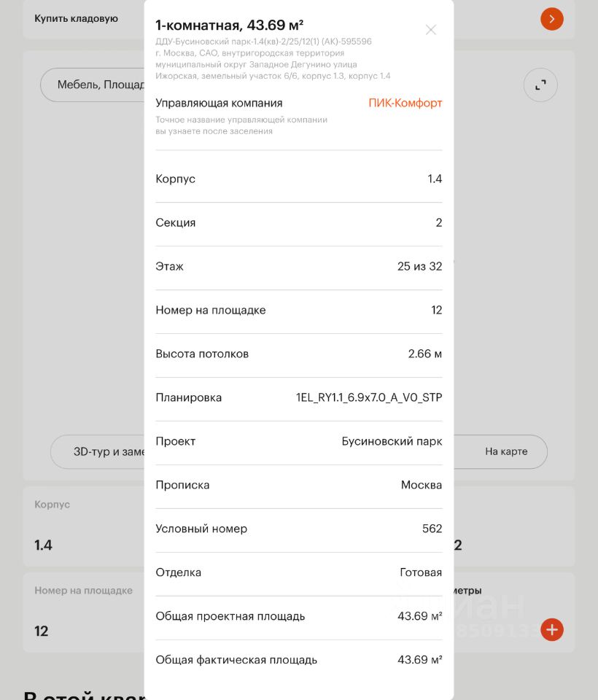Show the apartment На карте
Image resolution: width=598 pixels, height=700 pixels.
pyautogui.click(x=506, y=451)
